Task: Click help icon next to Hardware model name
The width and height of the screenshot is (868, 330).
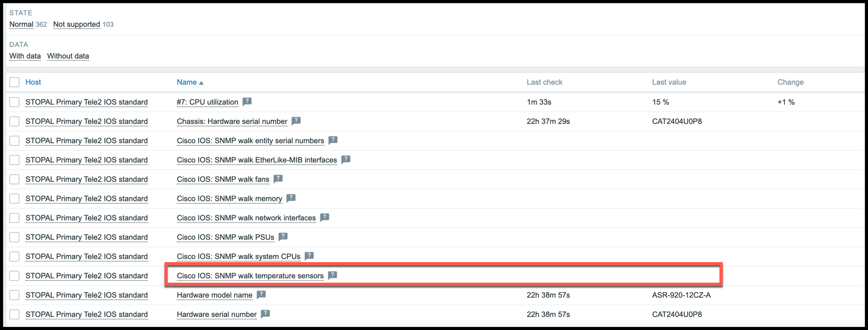Action: (261, 294)
